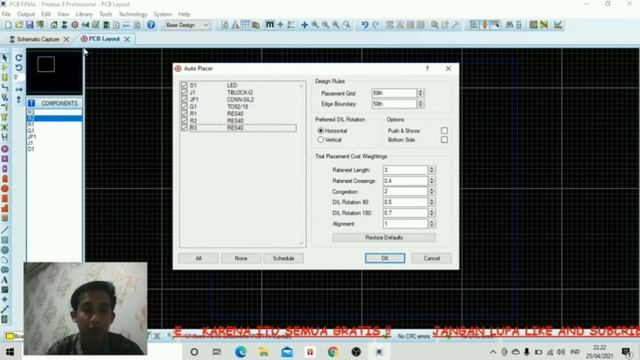The height and width of the screenshot is (360, 640).
Task: Switch to the Schematic Capture tab
Action: pyautogui.click(x=38, y=39)
